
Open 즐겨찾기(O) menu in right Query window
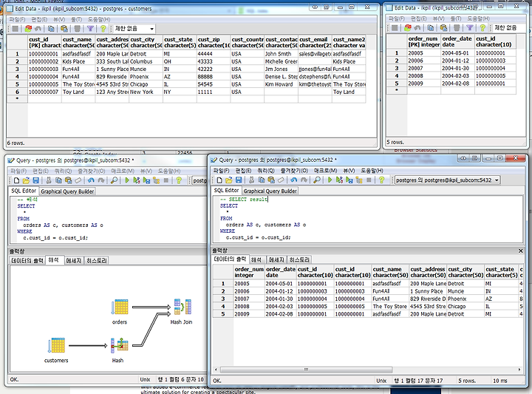point(294,170)
